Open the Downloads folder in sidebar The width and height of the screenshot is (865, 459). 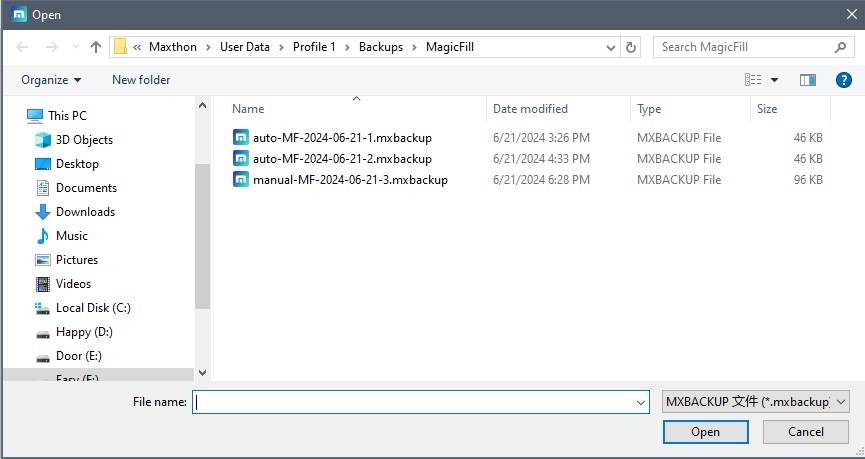[85, 212]
